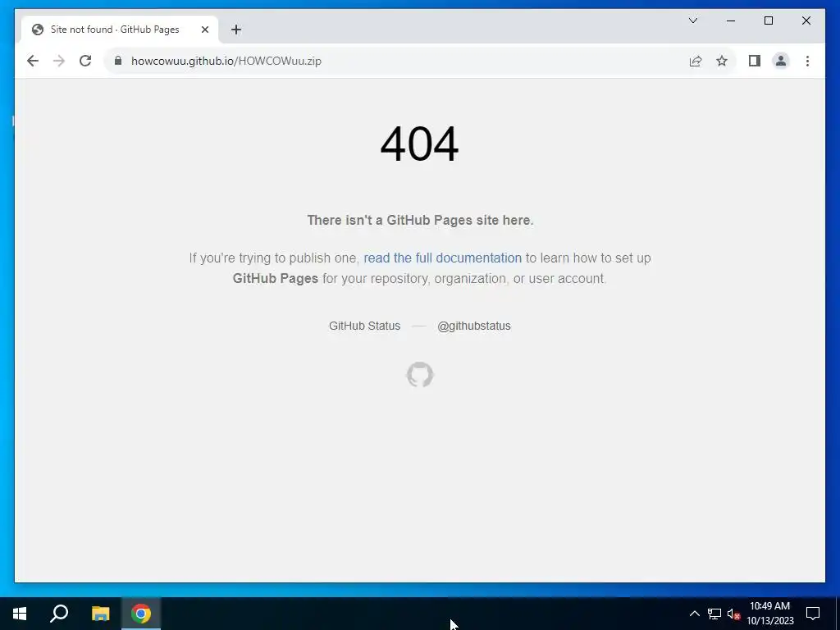This screenshot has height=630, width=840.
Task: Click the '404' heading text
Action: [419, 144]
